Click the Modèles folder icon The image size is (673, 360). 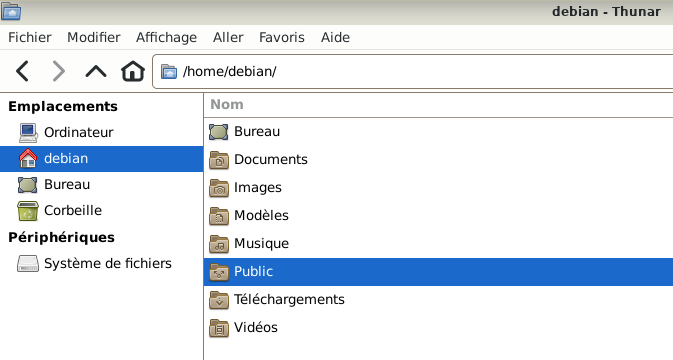pos(219,215)
